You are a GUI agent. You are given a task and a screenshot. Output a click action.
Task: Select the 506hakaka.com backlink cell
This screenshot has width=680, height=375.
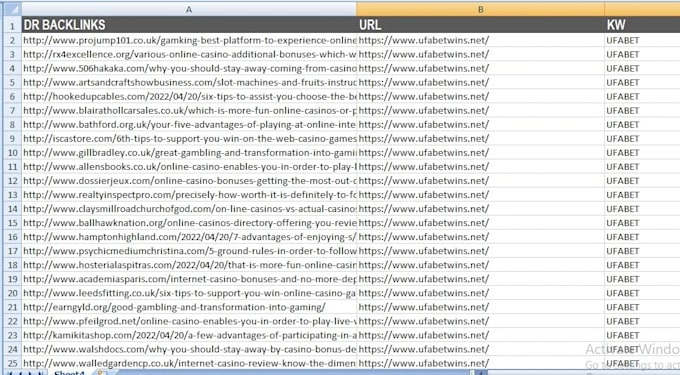pos(189,68)
